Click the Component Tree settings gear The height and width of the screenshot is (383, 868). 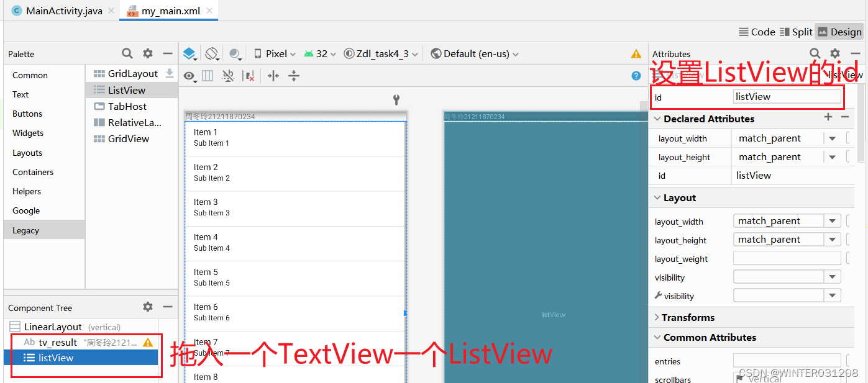[147, 307]
